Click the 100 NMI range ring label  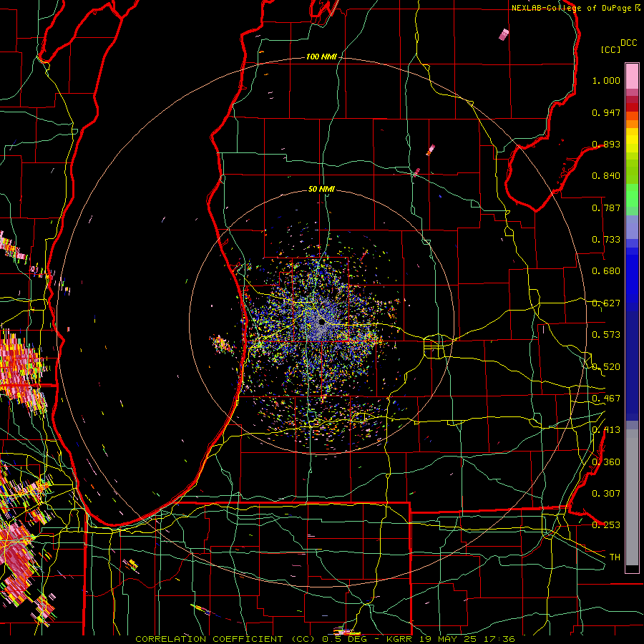(x=321, y=57)
